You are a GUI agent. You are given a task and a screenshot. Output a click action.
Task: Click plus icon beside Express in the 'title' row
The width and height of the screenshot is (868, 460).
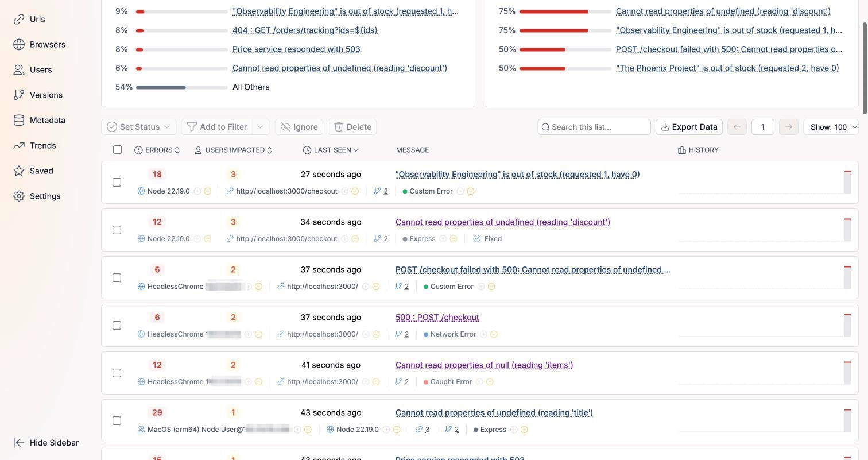[514, 430]
